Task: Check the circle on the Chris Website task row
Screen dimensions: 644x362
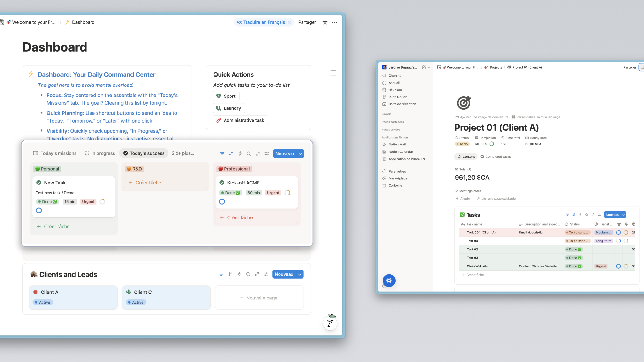Action: point(618,266)
